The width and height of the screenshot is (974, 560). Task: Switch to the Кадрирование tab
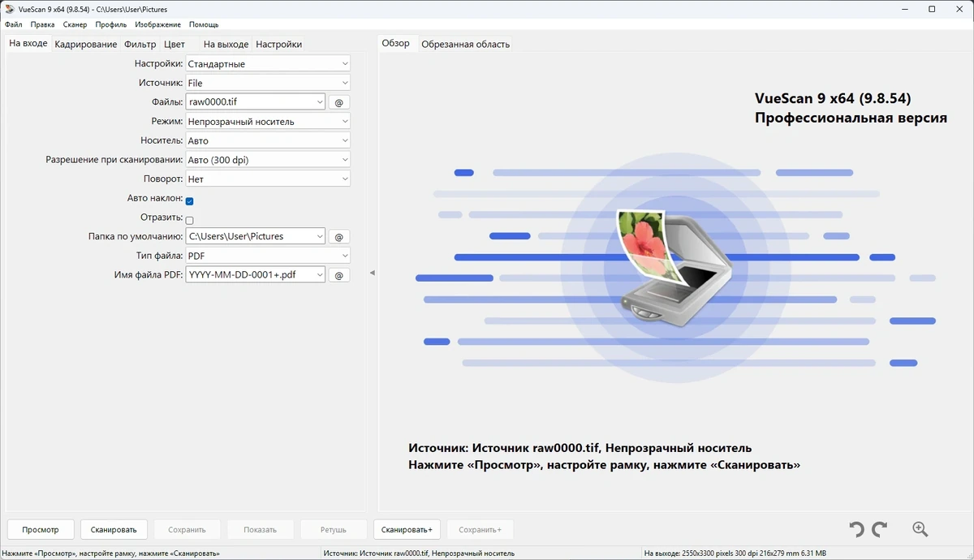coord(86,45)
